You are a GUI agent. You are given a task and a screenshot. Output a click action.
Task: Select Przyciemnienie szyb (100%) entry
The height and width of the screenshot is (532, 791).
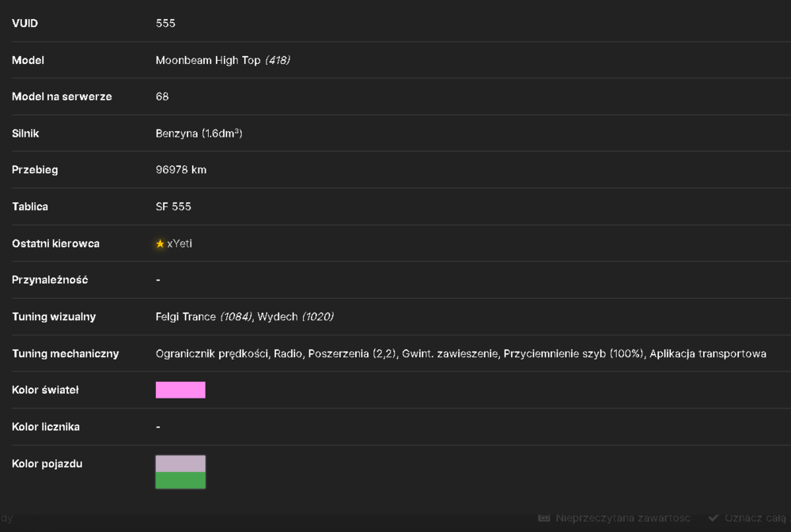(x=573, y=353)
